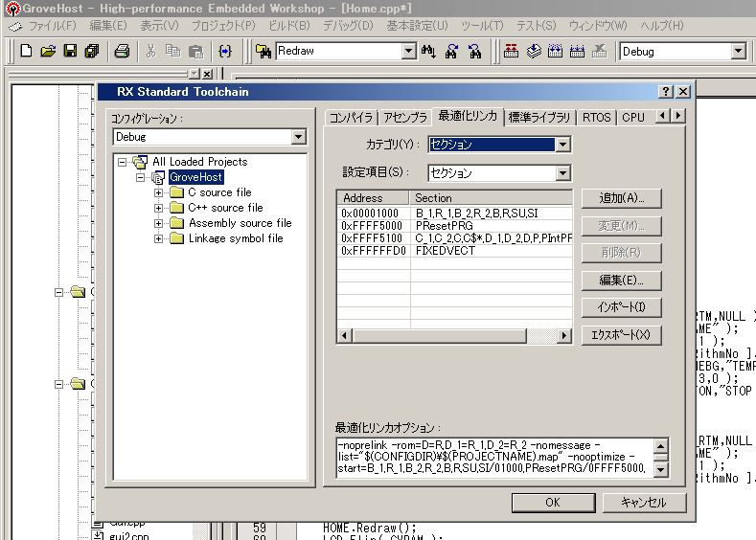Screen dimensions: 756x540
Task: Open the setting item (S) dropdown
Action: point(562,173)
